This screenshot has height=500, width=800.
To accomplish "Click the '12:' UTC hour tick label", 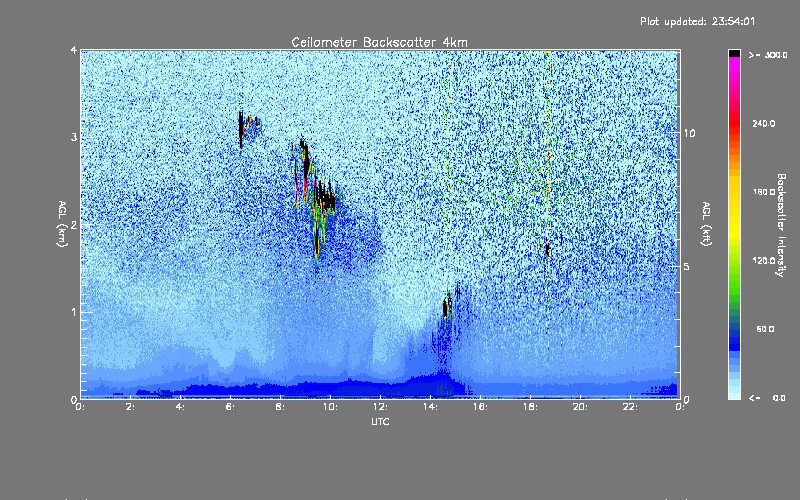I will pos(381,407).
